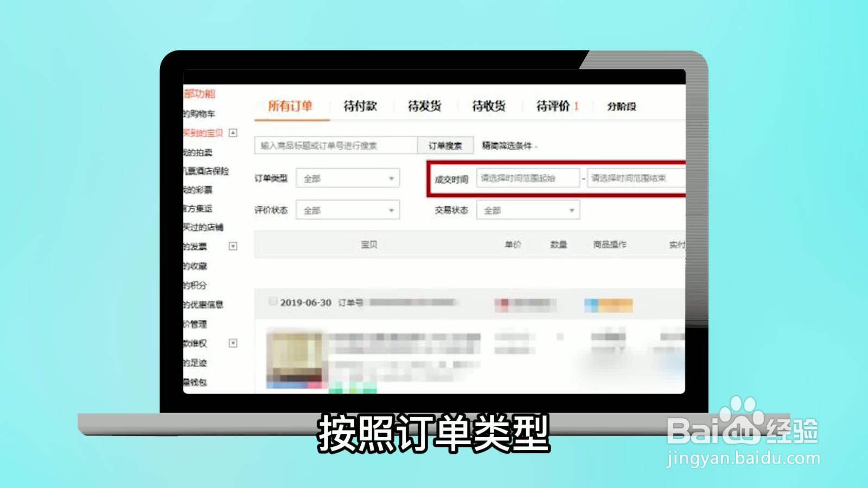The image size is (868, 488).
Task: Open the 的积分 sidebar link
Action: click(x=195, y=285)
